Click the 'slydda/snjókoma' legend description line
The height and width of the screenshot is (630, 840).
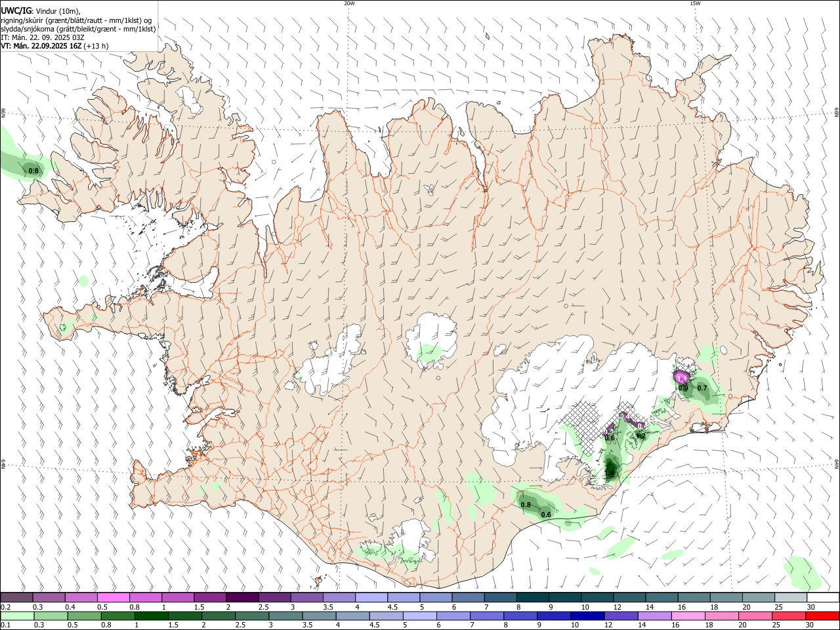coord(78,29)
